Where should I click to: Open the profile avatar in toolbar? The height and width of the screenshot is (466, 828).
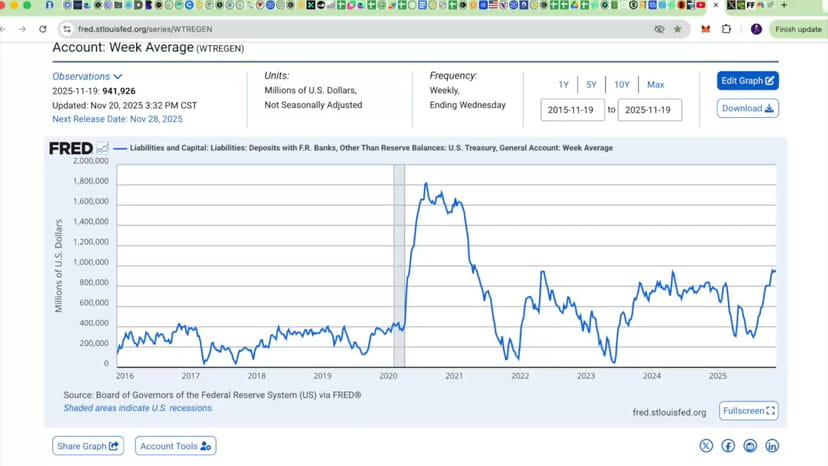pyautogui.click(x=756, y=29)
